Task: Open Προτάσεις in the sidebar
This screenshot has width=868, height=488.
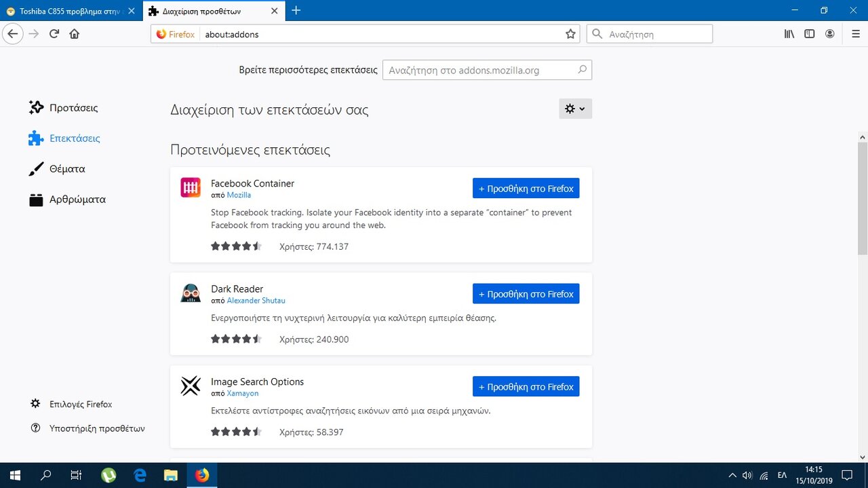Action: coord(64,107)
